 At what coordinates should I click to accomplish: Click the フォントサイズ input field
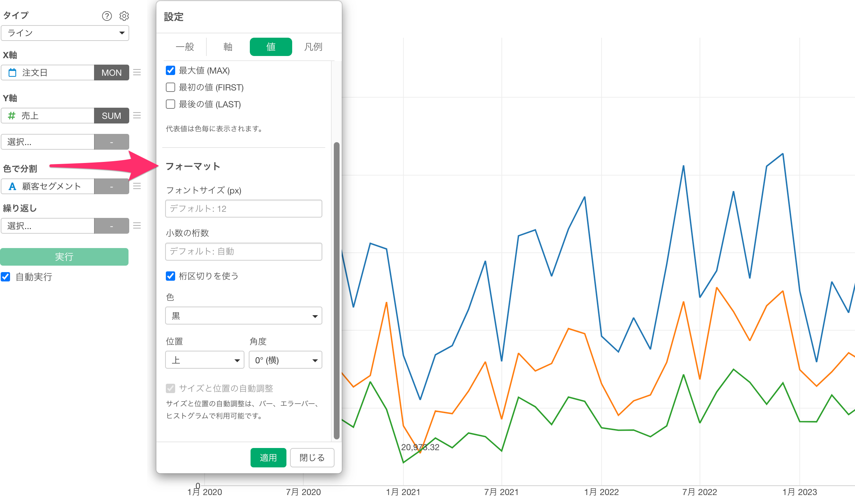click(243, 209)
